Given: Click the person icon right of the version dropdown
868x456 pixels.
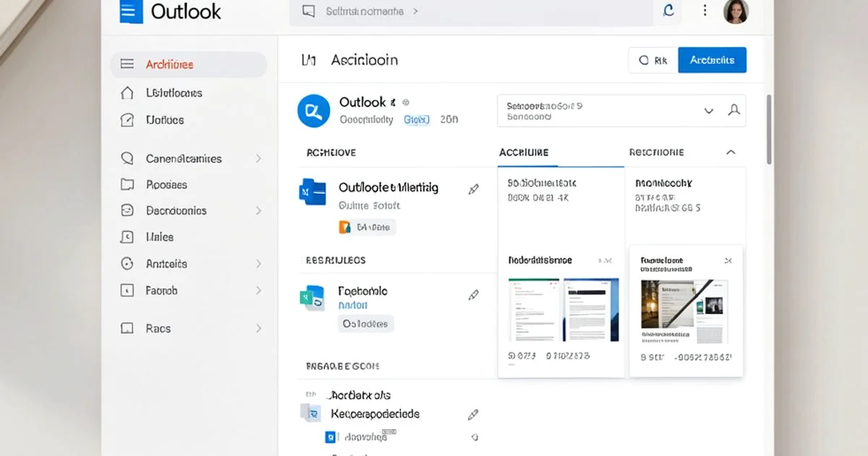Looking at the screenshot, I should pos(734,110).
